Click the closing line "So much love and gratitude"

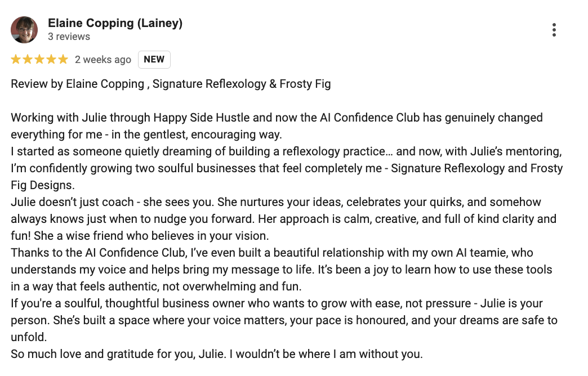pyautogui.click(x=216, y=354)
